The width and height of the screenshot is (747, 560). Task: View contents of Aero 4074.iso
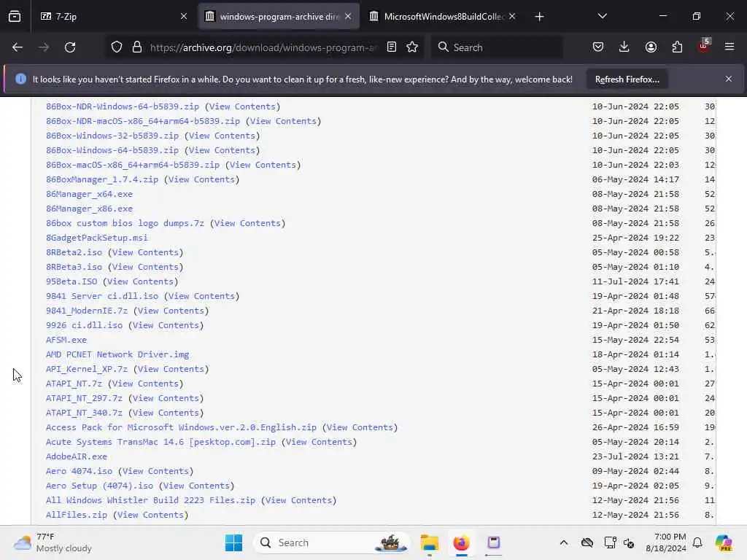[156, 472]
